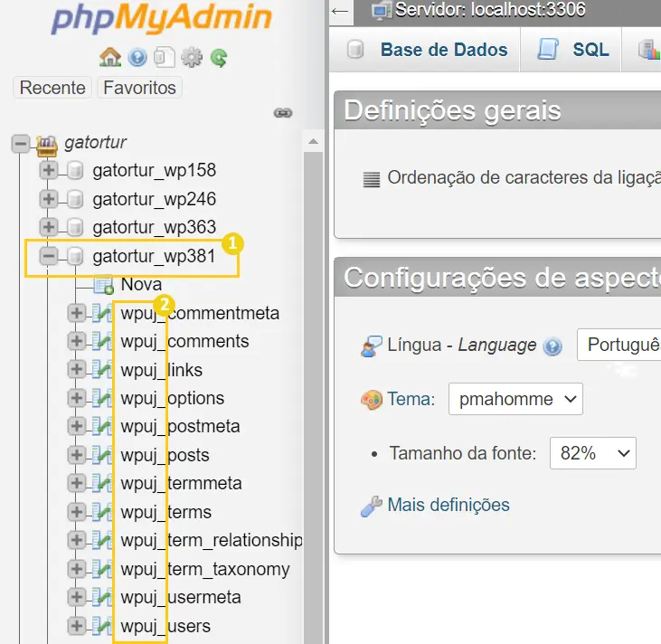The image size is (661, 644).
Task: Reload navigation panel green refresh icon
Action: (x=219, y=58)
